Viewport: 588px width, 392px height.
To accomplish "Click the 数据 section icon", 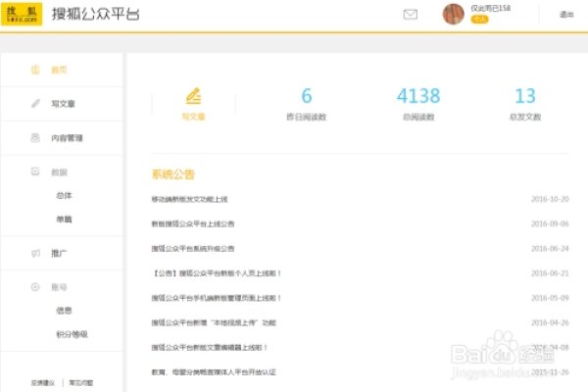I will pyautogui.click(x=35, y=171).
